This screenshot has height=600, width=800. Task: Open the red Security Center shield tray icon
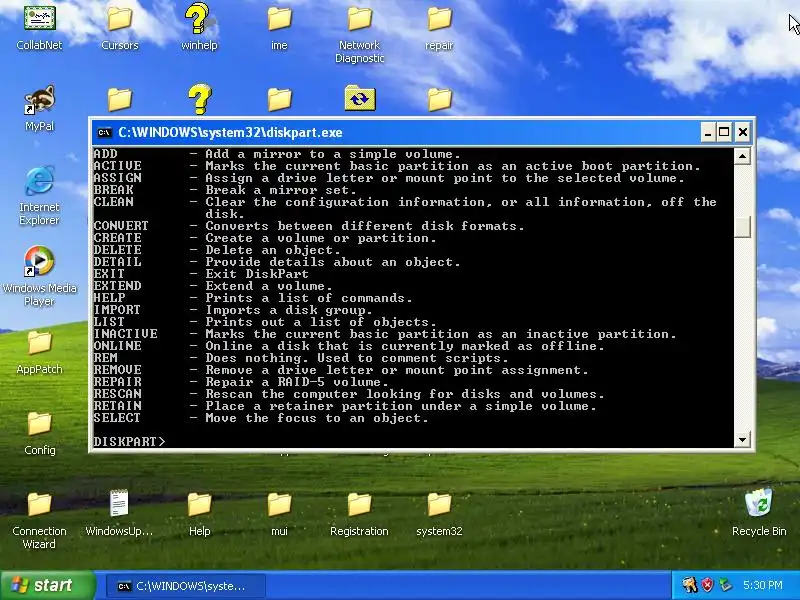click(707, 585)
